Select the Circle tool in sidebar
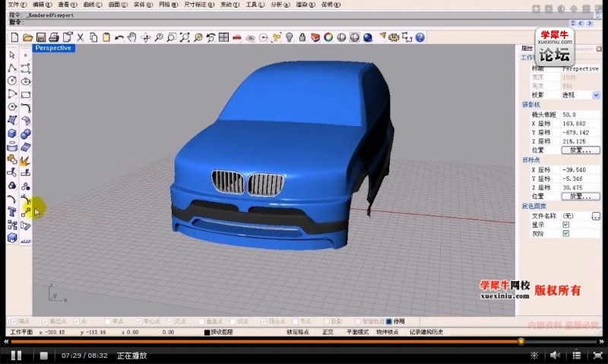 tap(12, 81)
